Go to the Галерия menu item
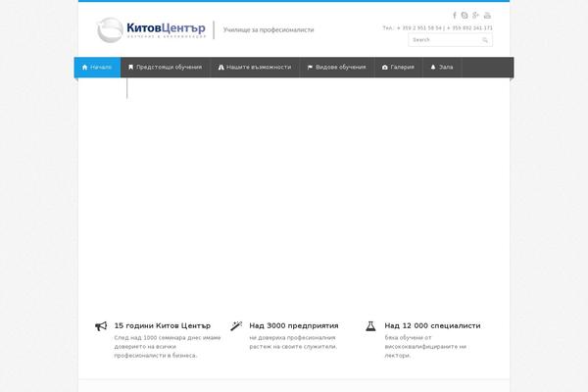The height and width of the screenshot is (392, 588). [x=398, y=68]
